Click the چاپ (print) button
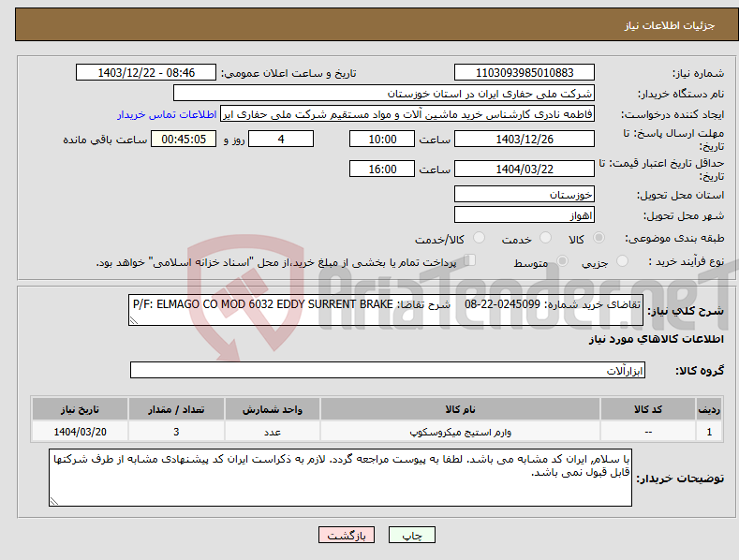The height and width of the screenshot is (560, 739). 411,535
